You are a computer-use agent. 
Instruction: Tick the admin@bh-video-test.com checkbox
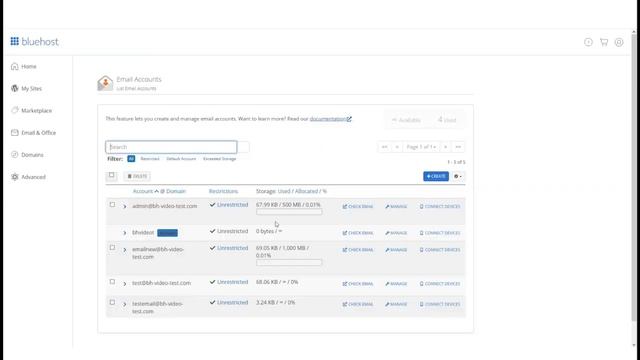click(112, 204)
